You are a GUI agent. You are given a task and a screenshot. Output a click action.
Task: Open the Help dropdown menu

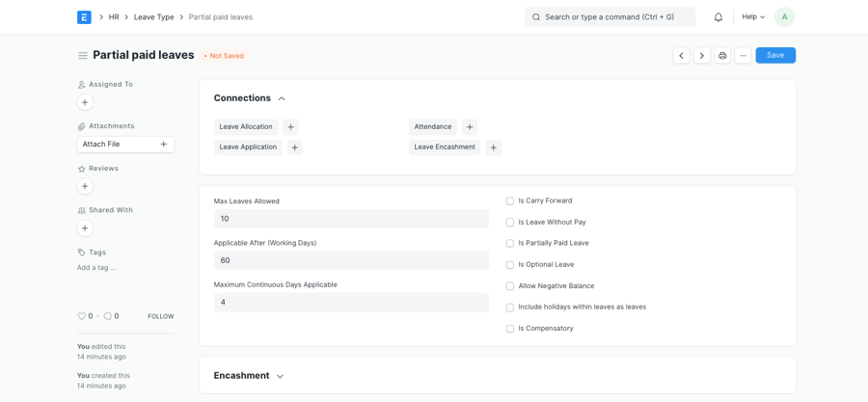753,17
